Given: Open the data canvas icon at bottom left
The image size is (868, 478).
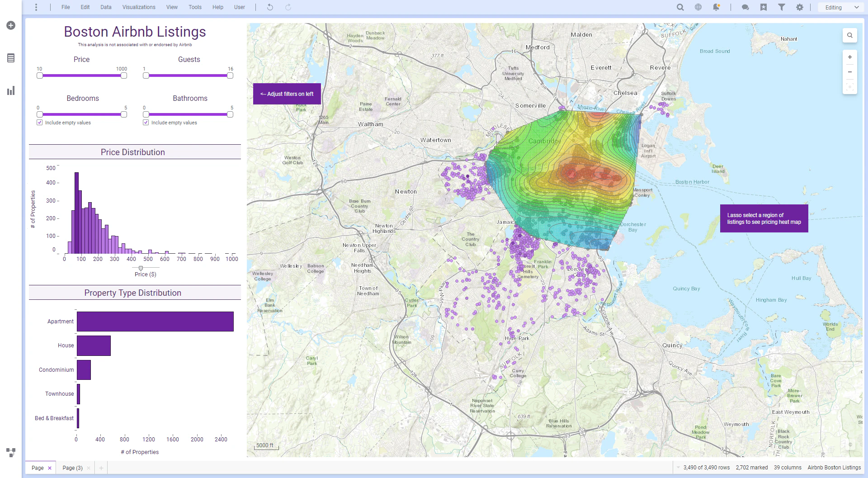Looking at the screenshot, I should (x=10, y=452).
